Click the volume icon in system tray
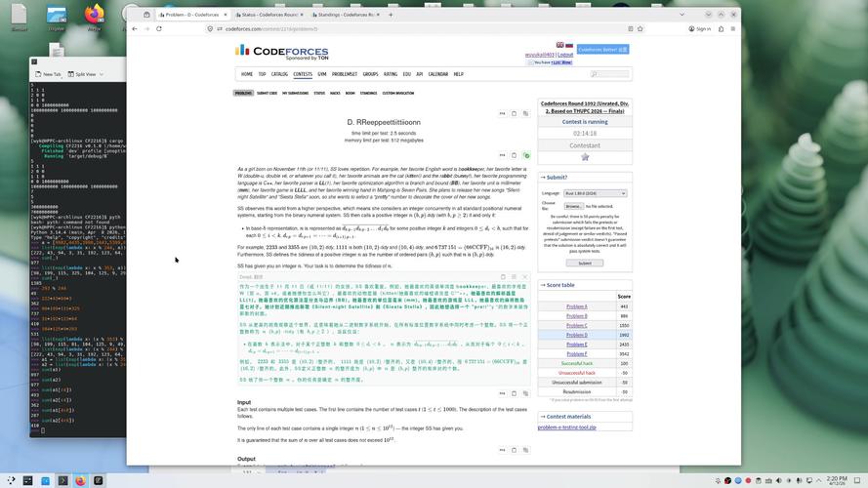Image resolution: width=868 pixels, height=488 pixels. click(x=778, y=480)
